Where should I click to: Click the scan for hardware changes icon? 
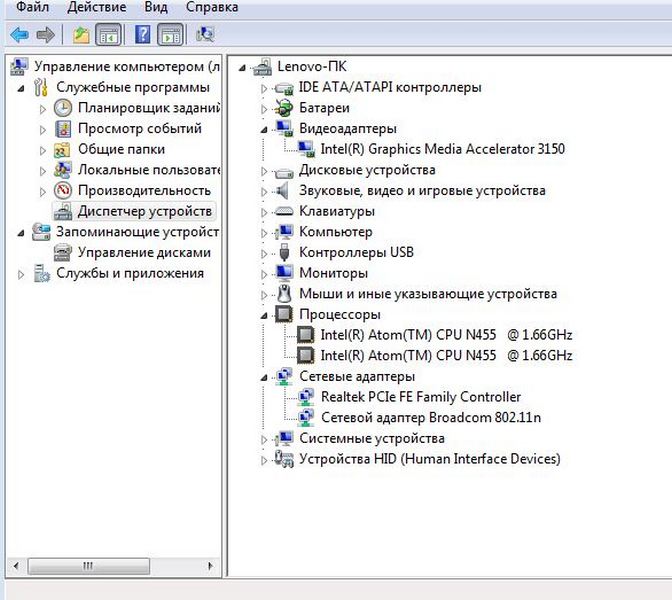coord(205,35)
